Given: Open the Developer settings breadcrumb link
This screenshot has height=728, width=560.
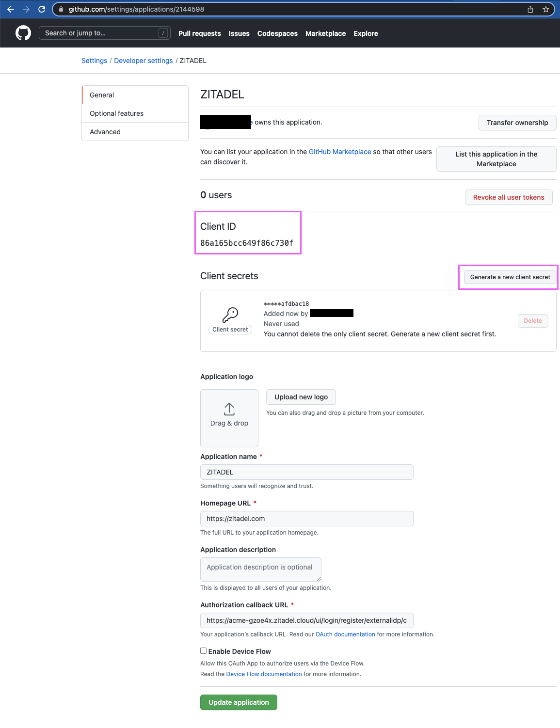Looking at the screenshot, I should (x=143, y=60).
